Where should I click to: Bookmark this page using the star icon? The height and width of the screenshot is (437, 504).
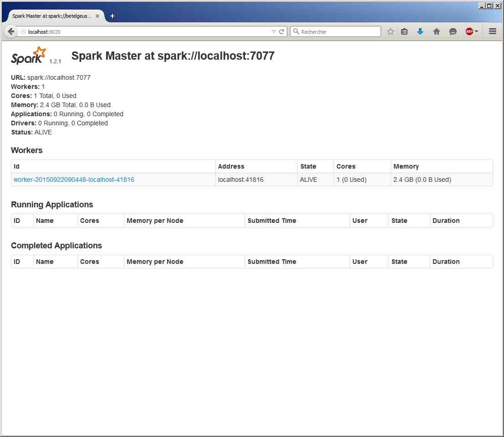390,32
